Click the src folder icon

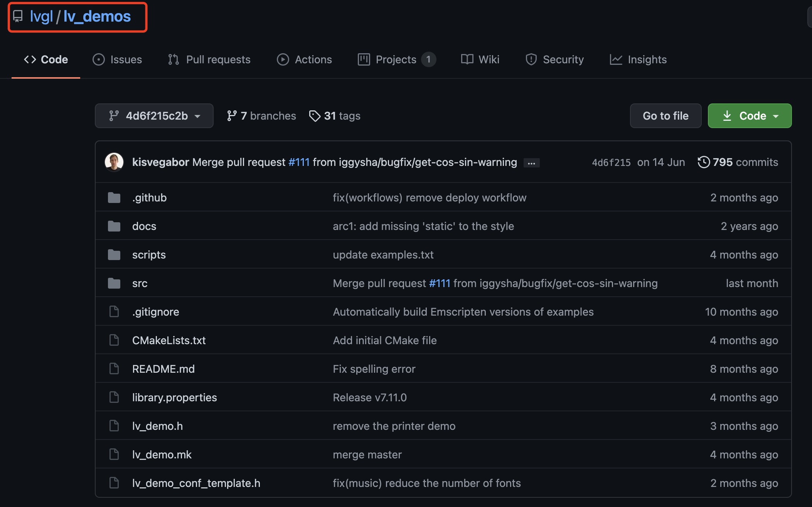114,283
